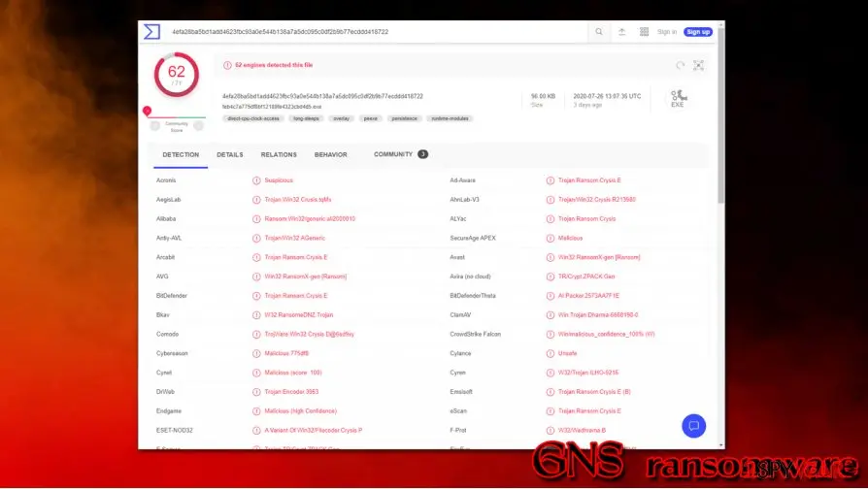
Task: Click the similar-files graph icon beside refresh
Action: point(699,65)
